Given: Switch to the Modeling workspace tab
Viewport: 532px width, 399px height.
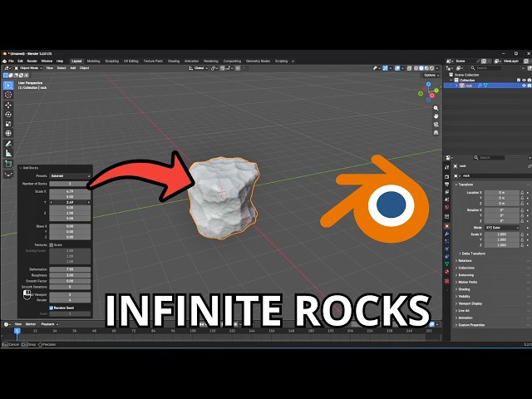Looking at the screenshot, I should click(x=93, y=61).
